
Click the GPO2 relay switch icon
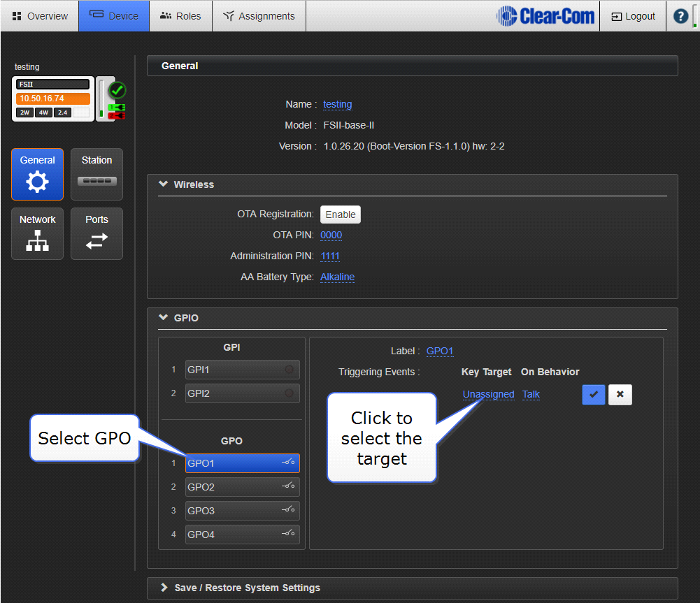click(x=288, y=486)
